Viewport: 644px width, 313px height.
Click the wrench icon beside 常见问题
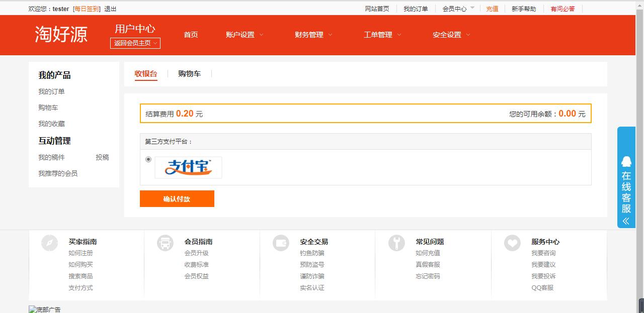click(x=396, y=243)
